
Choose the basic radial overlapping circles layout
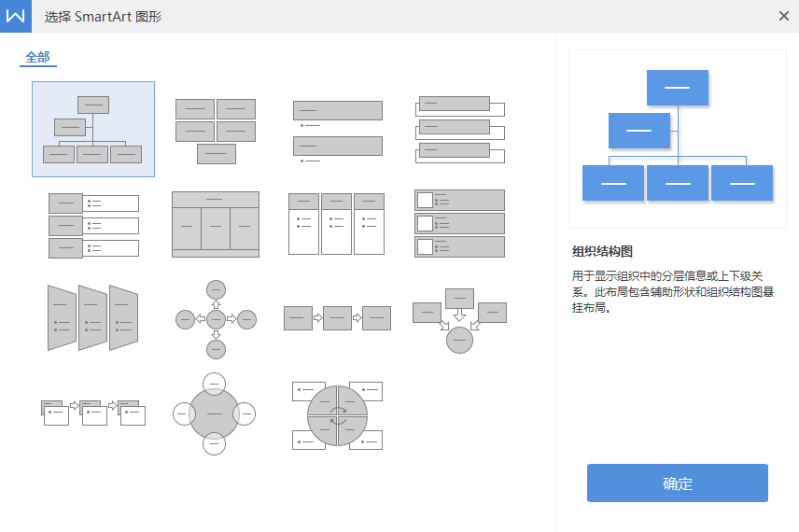214,413
